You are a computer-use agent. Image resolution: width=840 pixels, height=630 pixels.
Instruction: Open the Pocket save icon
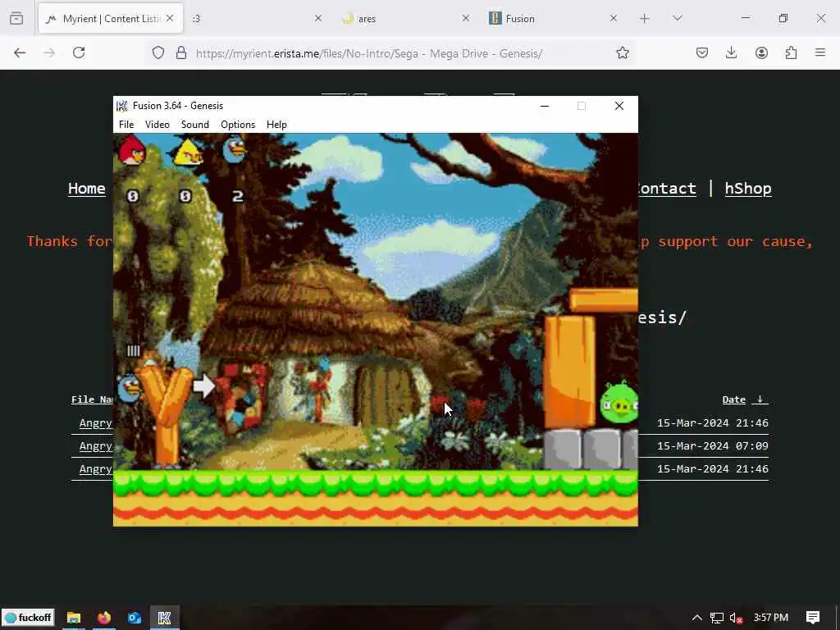click(x=702, y=52)
